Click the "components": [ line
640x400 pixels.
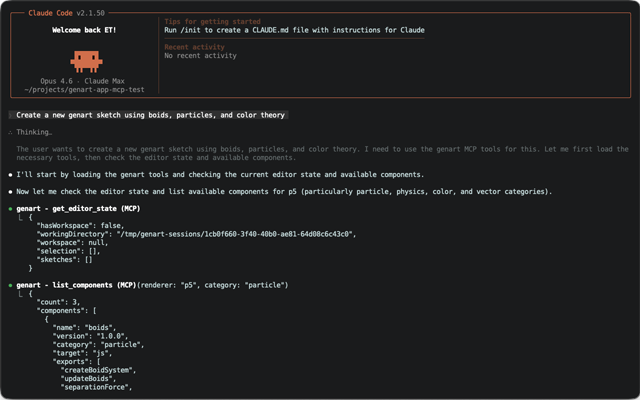pos(67,311)
